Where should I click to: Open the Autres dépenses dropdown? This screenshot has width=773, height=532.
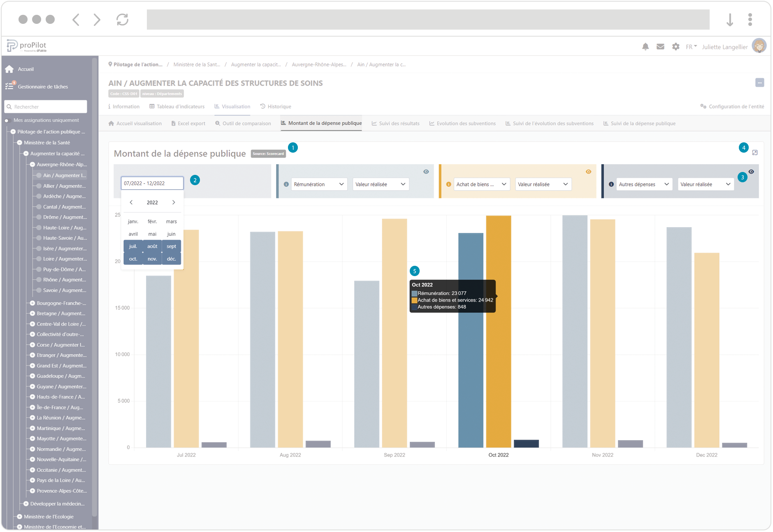pyautogui.click(x=644, y=184)
